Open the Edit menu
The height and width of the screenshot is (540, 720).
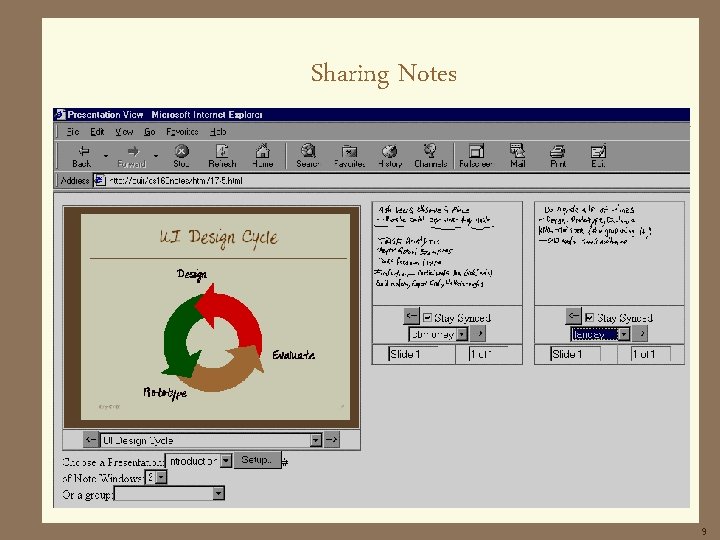coord(97,132)
